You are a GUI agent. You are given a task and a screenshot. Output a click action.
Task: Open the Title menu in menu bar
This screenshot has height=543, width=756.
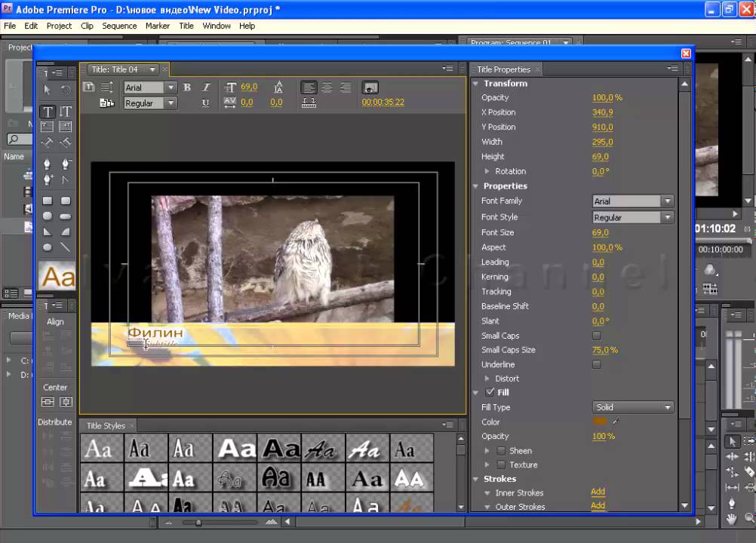pyautogui.click(x=186, y=26)
